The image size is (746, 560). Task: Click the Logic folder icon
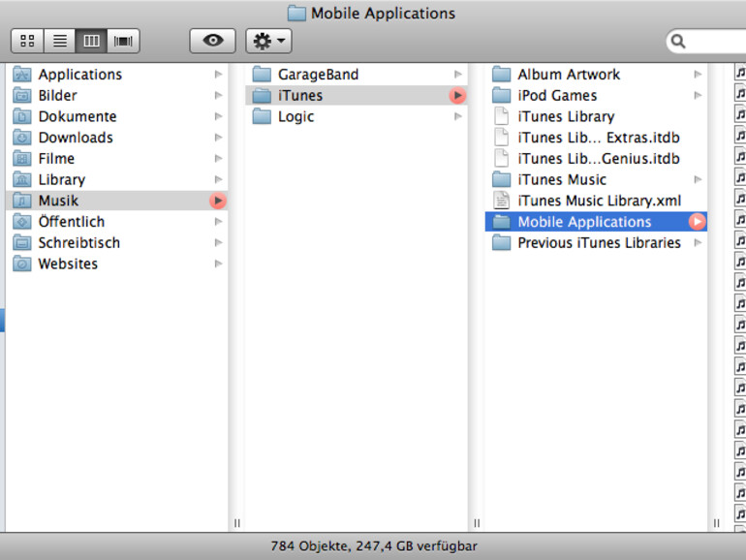pos(262,116)
